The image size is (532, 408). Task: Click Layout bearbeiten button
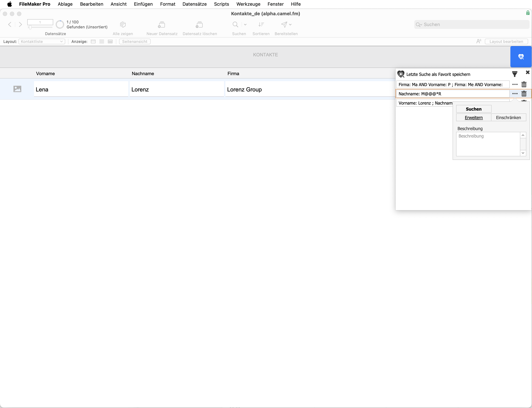[x=506, y=41]
